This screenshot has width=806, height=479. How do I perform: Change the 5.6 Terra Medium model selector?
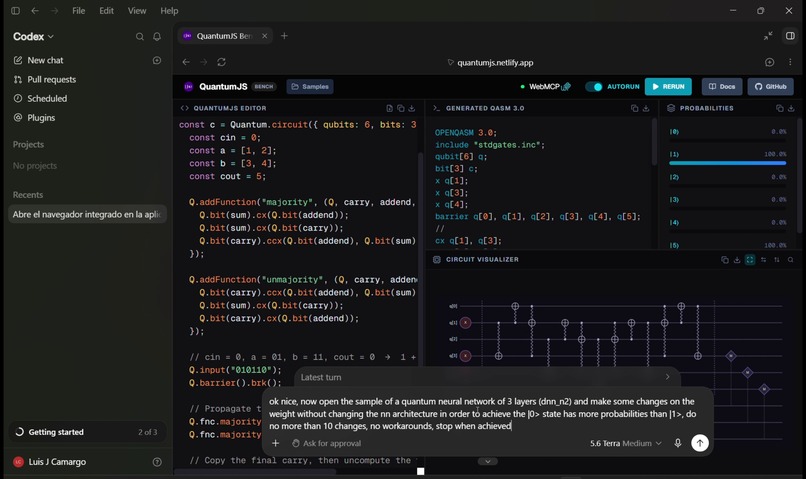[626, 443]
